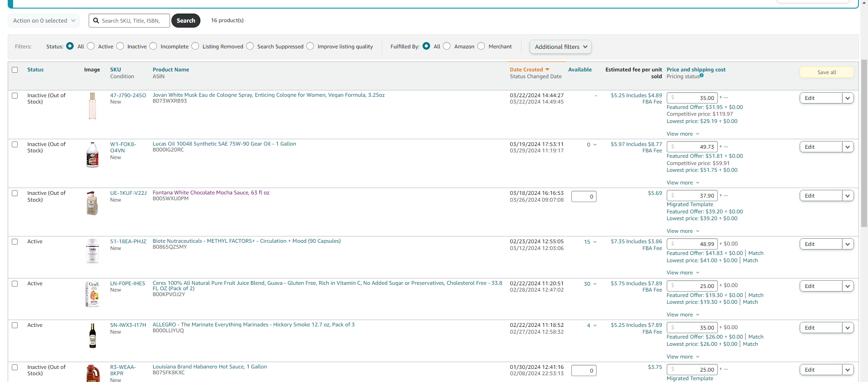The width and height of the screenshot is (868, 382).
Task: Sort by the Product Name column header
Action: coord(171,70)
